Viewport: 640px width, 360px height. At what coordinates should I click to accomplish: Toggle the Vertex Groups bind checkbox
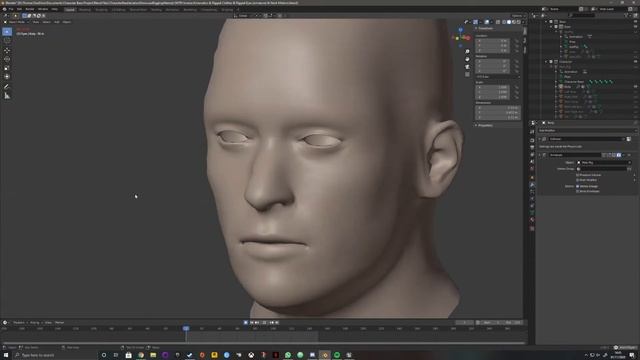(578, 186)
